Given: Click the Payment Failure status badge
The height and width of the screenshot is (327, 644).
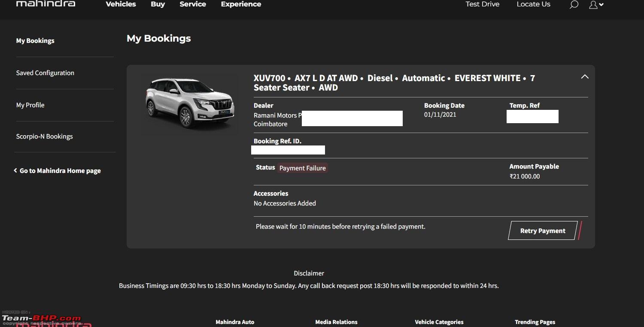Looking at the screenshot, I should click(302, 168).
